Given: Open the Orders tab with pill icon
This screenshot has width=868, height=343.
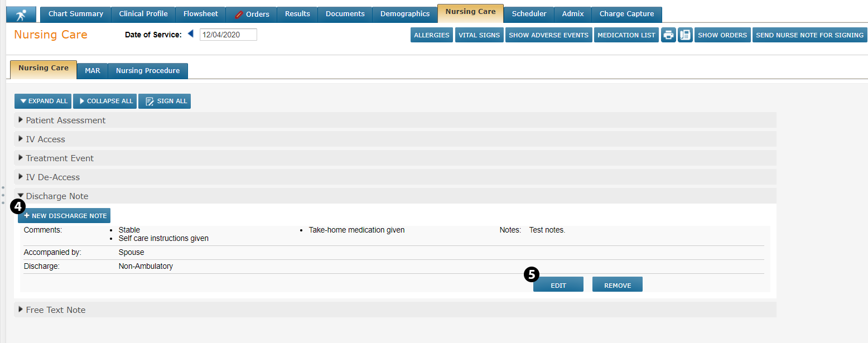Looking at the screenshot, I should click(252, 14).
